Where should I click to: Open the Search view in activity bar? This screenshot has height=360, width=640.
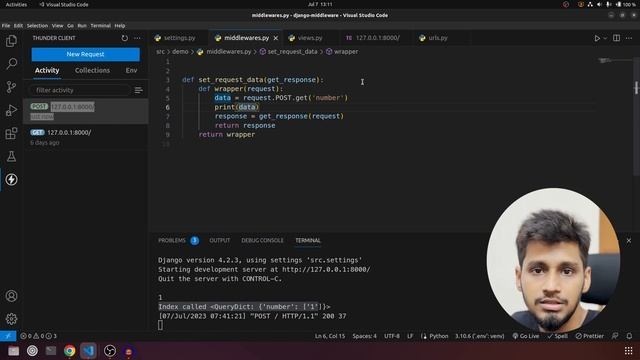coord(11,64)
